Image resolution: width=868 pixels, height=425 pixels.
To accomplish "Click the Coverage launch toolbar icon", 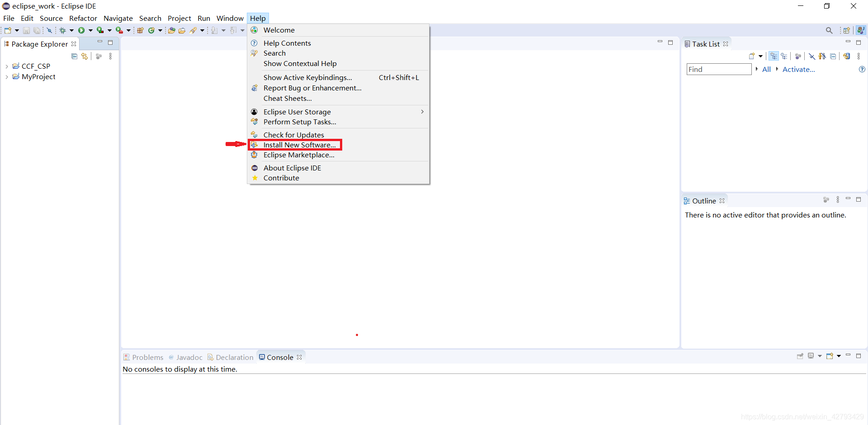I will click(x=100, y=30).
